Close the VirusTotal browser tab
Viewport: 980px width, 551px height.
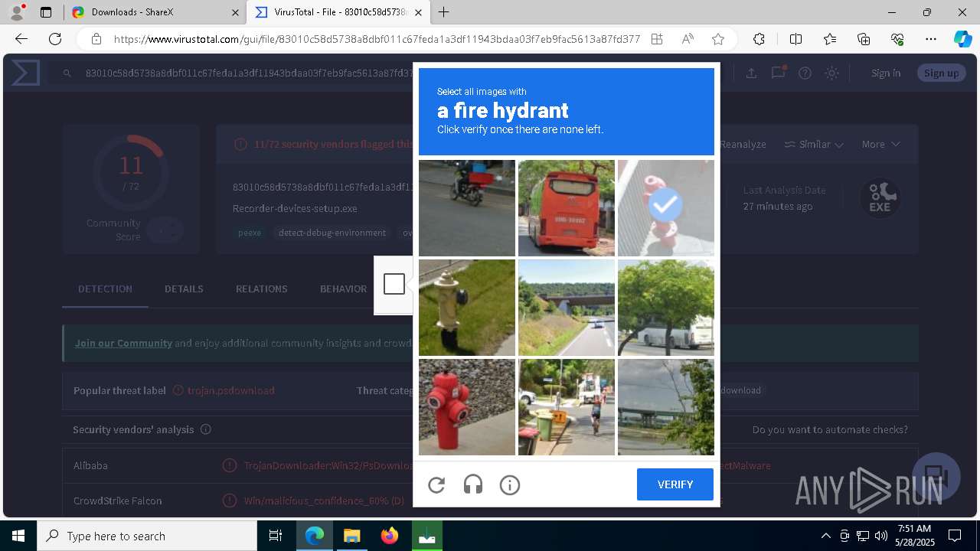(x=419, y=12)
